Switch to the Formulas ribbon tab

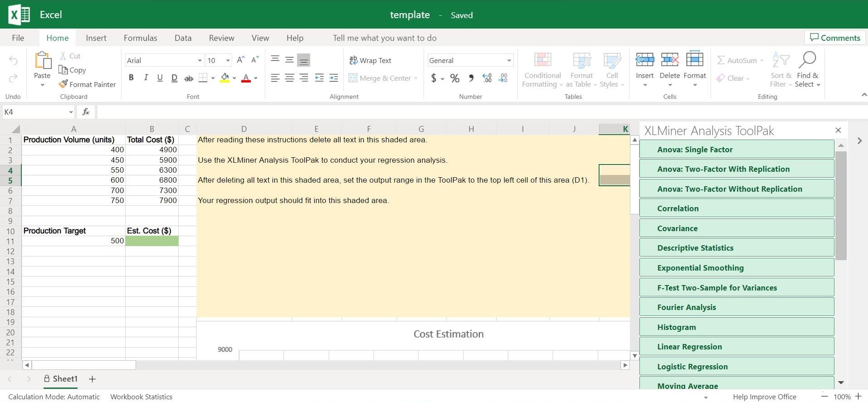[x=140, y=38]
